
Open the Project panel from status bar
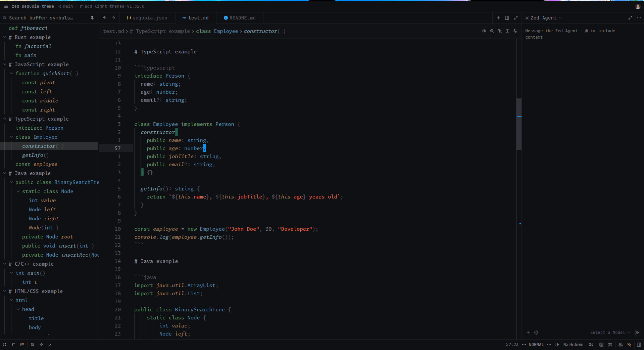(5, 345)
